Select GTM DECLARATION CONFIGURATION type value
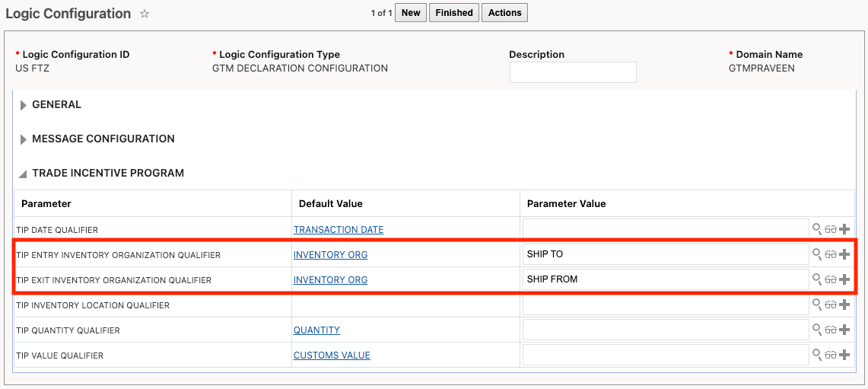This screenshot has height=389, width=868. point(300,69)
